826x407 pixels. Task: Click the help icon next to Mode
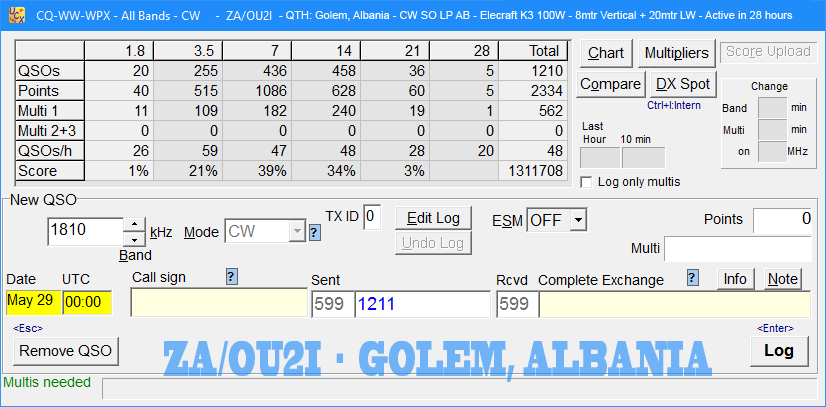[x=314, y=232]
